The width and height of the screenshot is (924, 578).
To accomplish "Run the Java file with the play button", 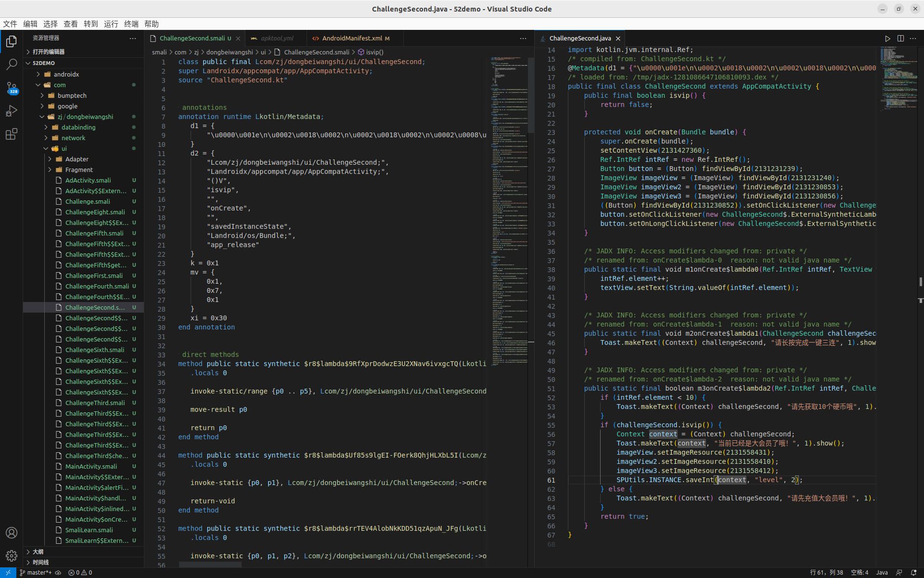I will point(887,38).
